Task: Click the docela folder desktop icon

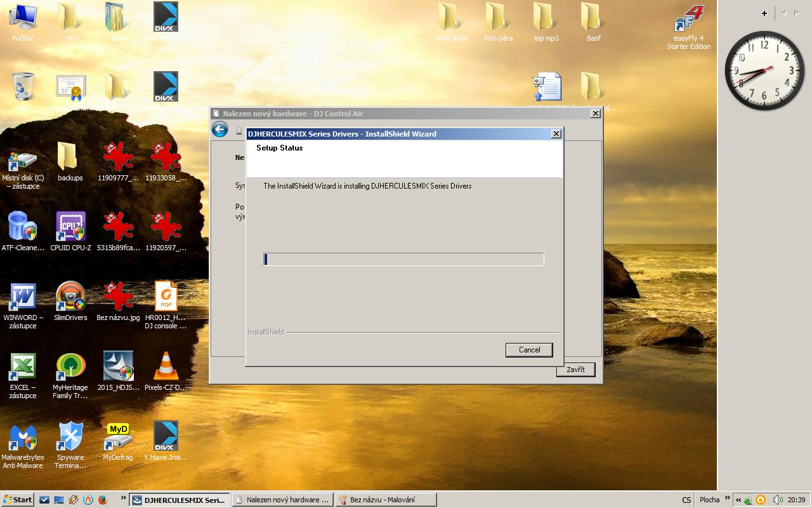Action: pos(118,22)
